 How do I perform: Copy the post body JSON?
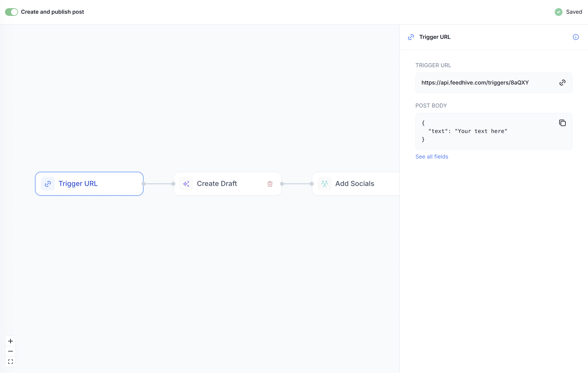coord(562,123)
